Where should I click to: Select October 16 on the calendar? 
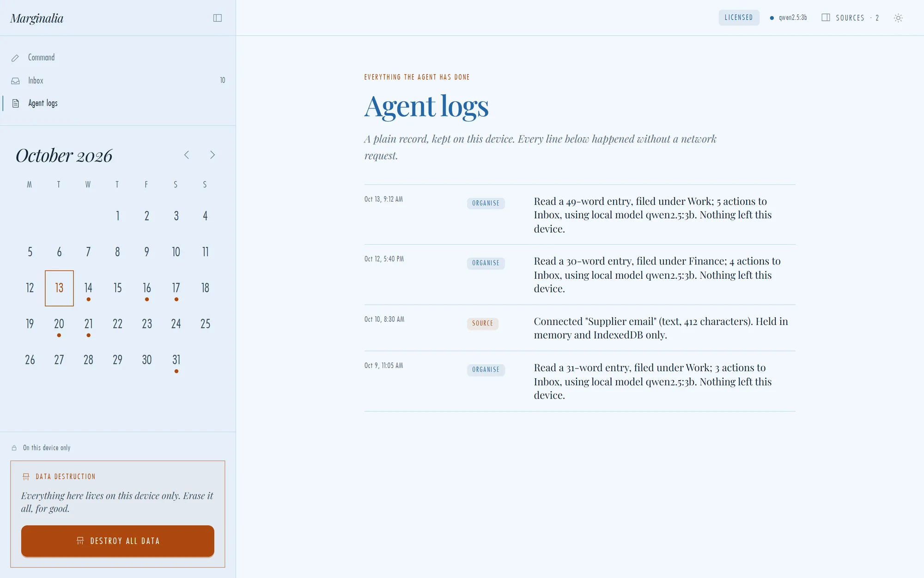pos(147,288)
